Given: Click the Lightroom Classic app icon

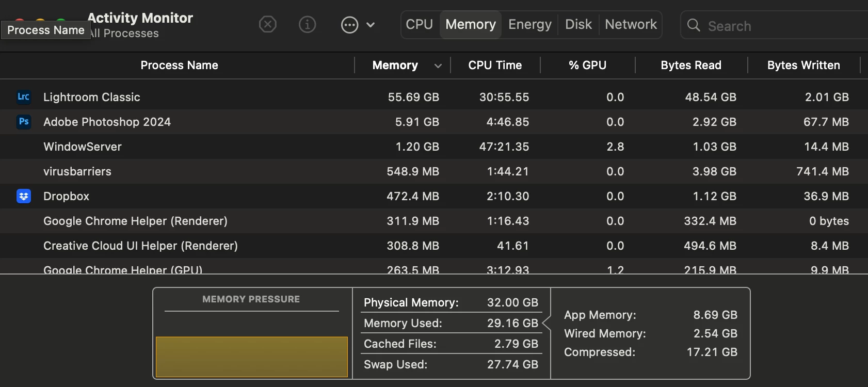Looking at the screenshot, I should [x=24, y=97].
